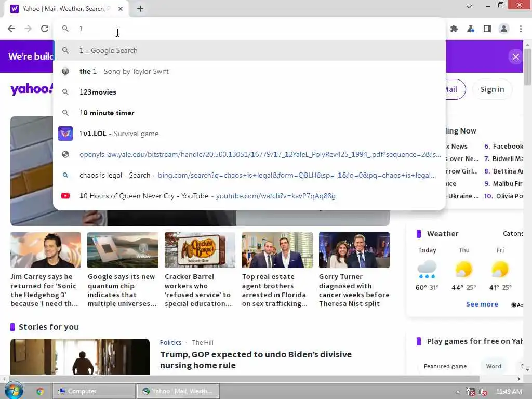Image resolution: width=532 pixels, height=399 pixels.
Task: Open trending item 6 Facebook
Action: point(503,146)
